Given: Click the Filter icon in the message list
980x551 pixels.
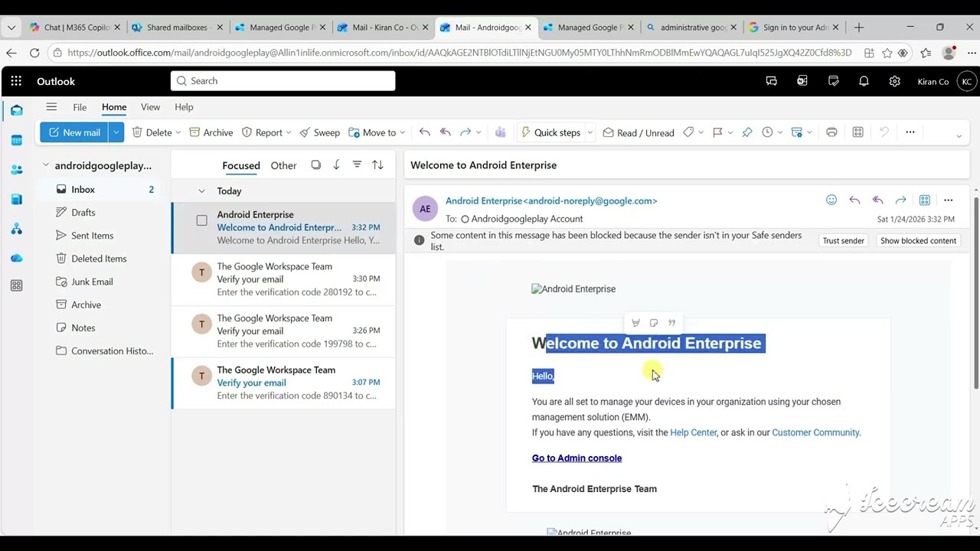Looking at the screenshot, I should 357,165.
